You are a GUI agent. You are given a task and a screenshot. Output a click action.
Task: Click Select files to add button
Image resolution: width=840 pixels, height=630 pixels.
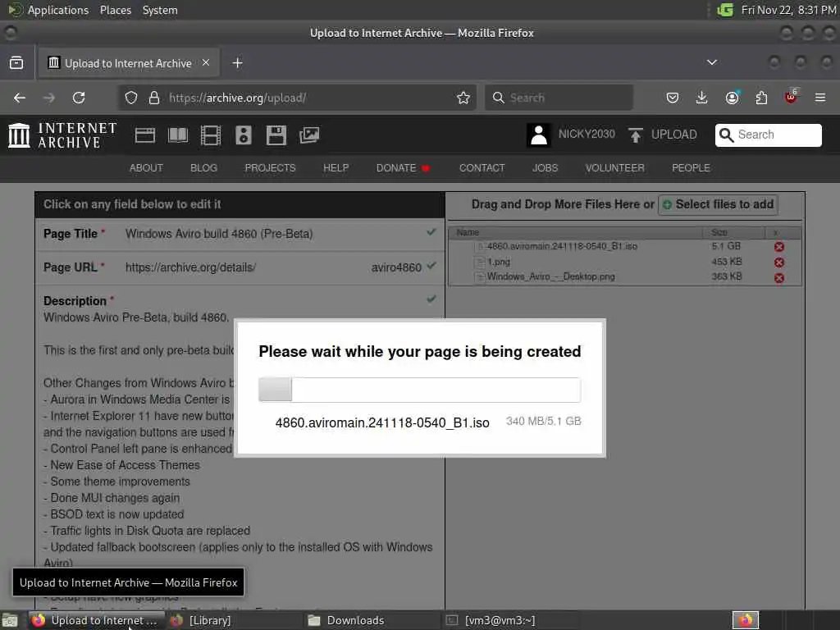[x=718, y=204]
